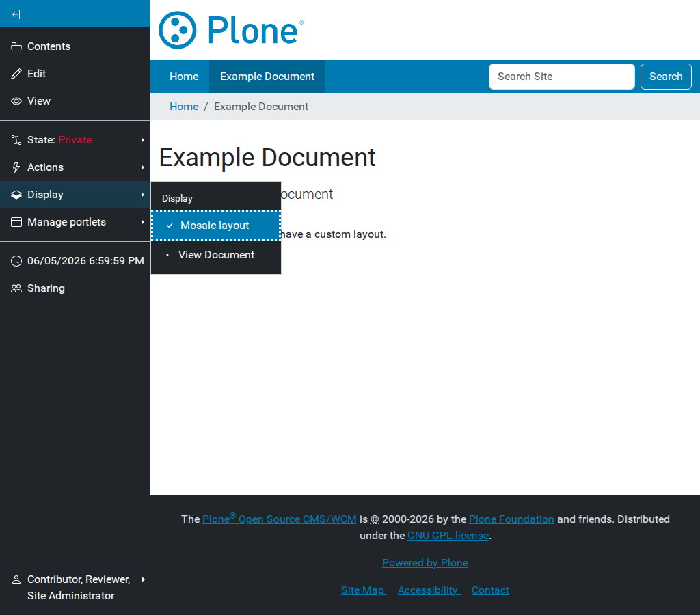700x615 pixels.
Task: Click the Example Document breadcrumb text
Action: tap(260, 107)
